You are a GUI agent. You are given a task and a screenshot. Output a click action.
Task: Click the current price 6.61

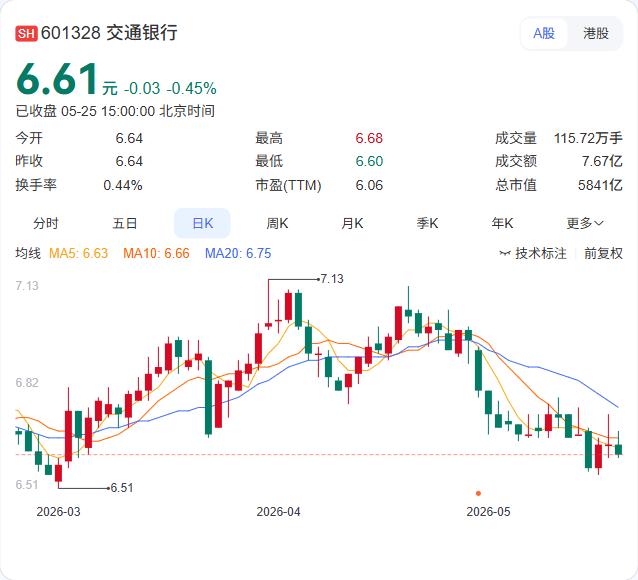tap(57, 79)
